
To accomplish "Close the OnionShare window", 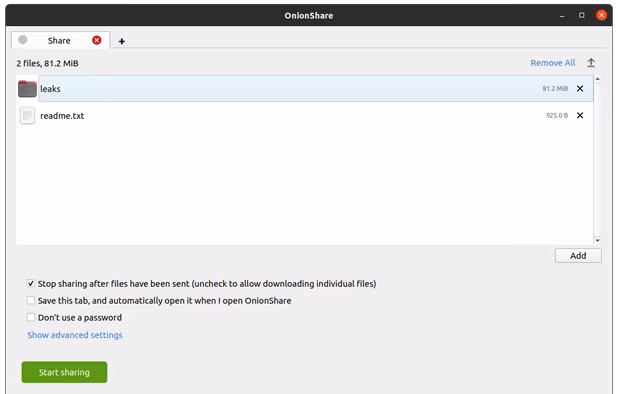I will click(601, 15).
